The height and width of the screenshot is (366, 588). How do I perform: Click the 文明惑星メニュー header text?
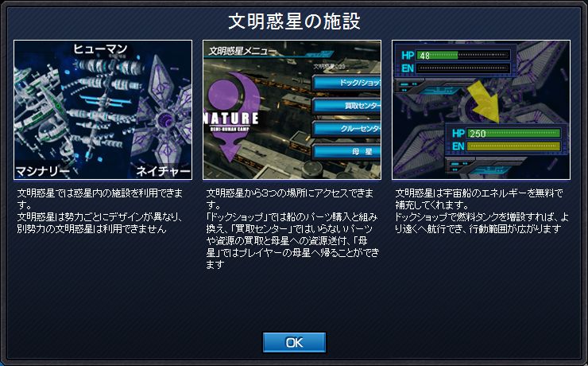click(242, 51)
